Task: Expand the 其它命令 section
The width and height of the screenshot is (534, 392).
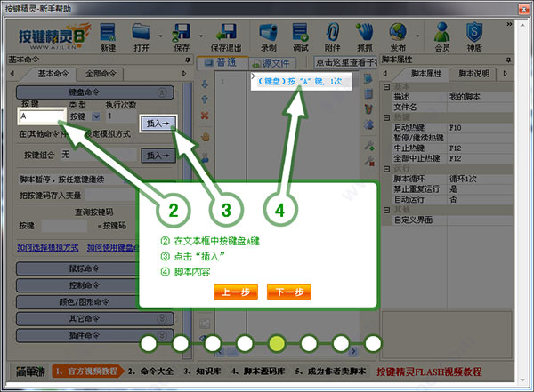Action: [162, 319]
